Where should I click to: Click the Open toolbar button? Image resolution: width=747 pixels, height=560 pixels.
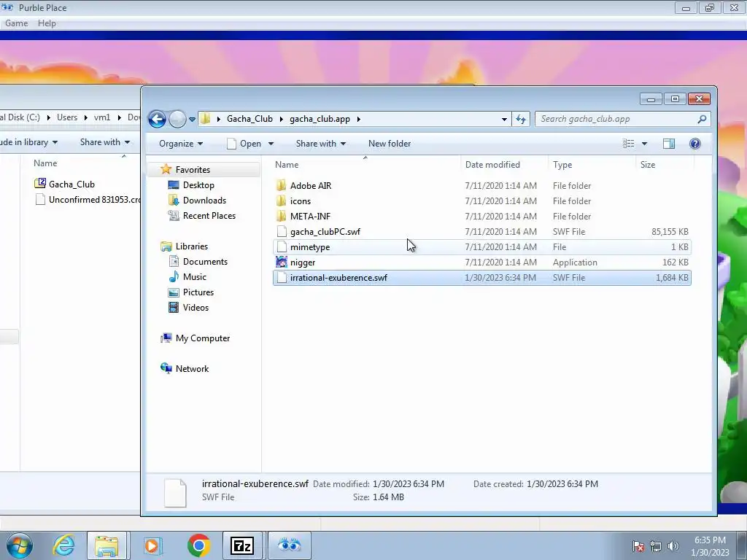(x=244, y=144)
